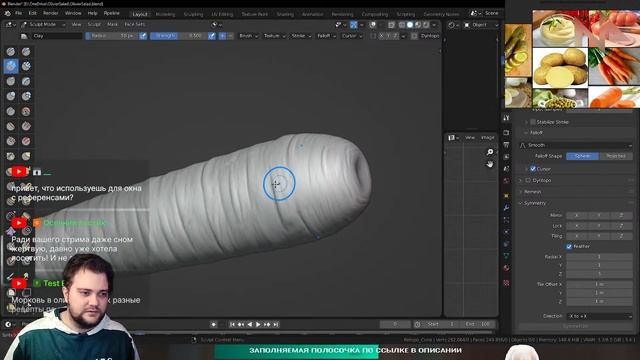Viewport: 640px width, 360px height.
Task: Uncheck the Cursor checkbox in Falloff
Action: point(533,169)
